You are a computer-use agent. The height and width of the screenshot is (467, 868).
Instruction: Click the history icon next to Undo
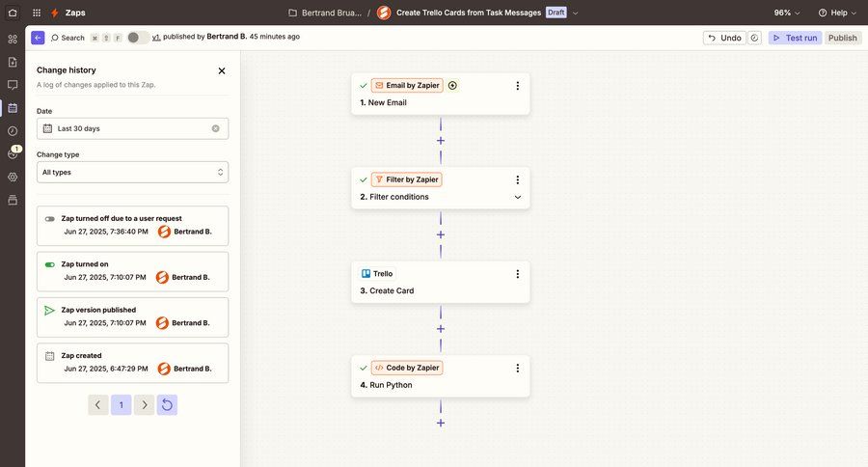(x=754, y=38)
